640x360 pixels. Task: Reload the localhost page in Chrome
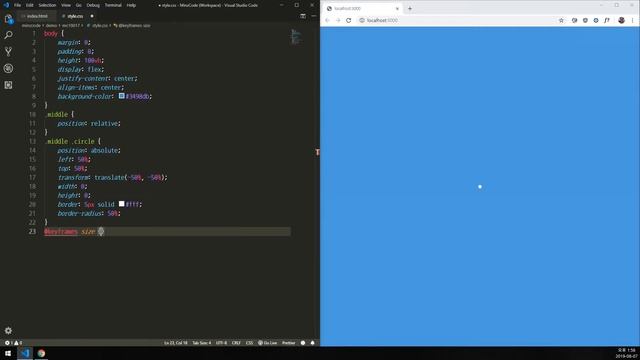(349, 20)
